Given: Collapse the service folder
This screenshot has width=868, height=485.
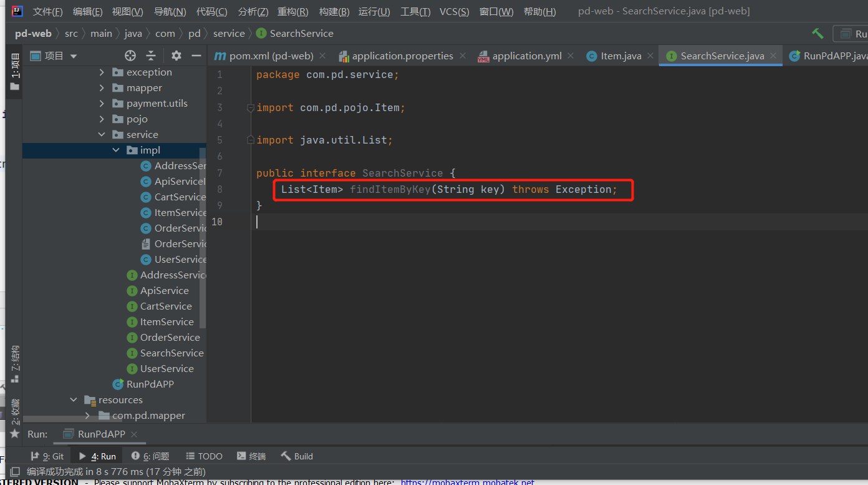Looking at the screenshot, I should tap(102, 135).
